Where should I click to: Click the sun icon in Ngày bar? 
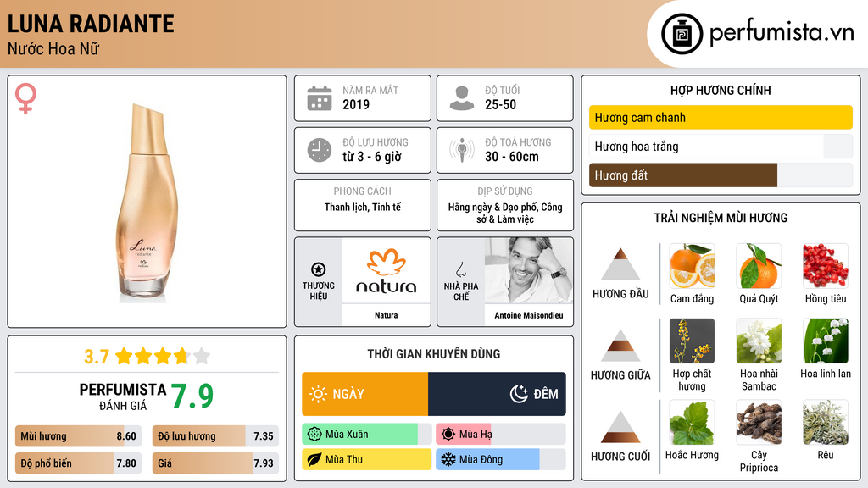tap(319, 394)
